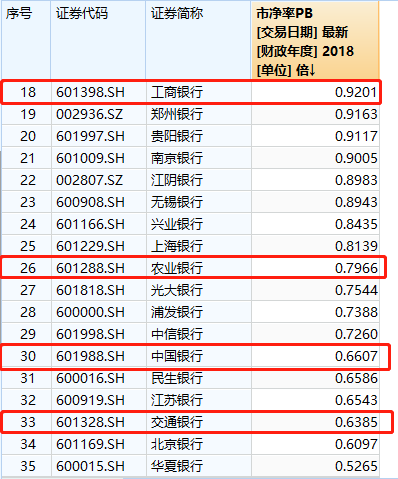Click the PB value 0.7966

tap(356, 268)
